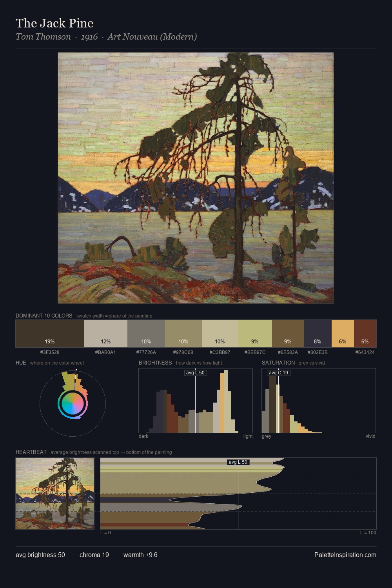Select the yellow-green #BBB97C swatch

click(x=255, y=334)
